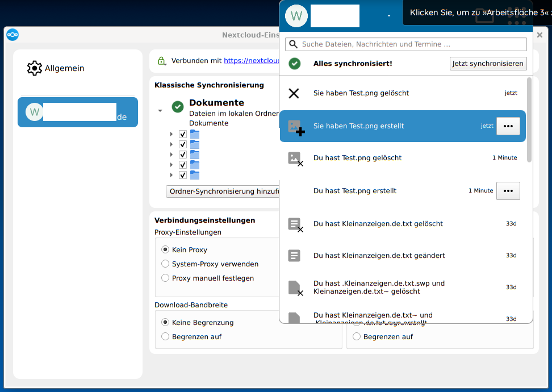The image size is (552, 392).
Task: Click the activity list scrollbar
Action: coord(529,120)
